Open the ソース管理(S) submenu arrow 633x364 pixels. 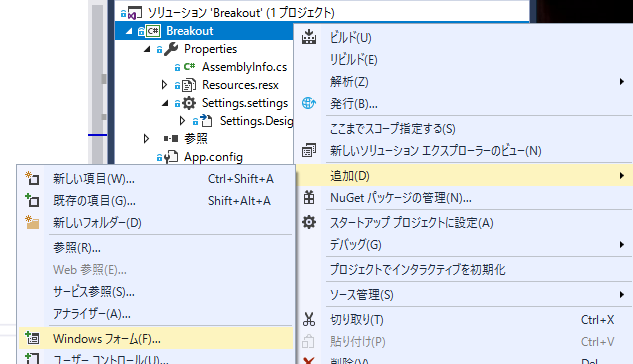[622, 295]
